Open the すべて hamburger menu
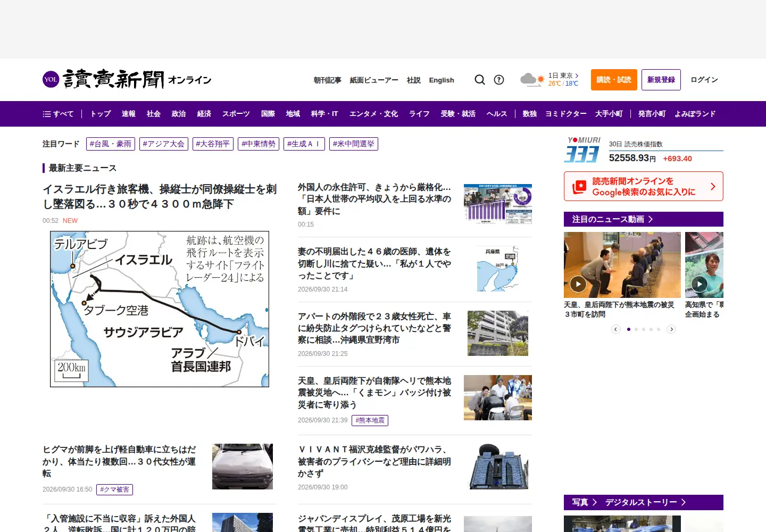The width and height of the screenshot is (766, 532). [x=58, y=114]
